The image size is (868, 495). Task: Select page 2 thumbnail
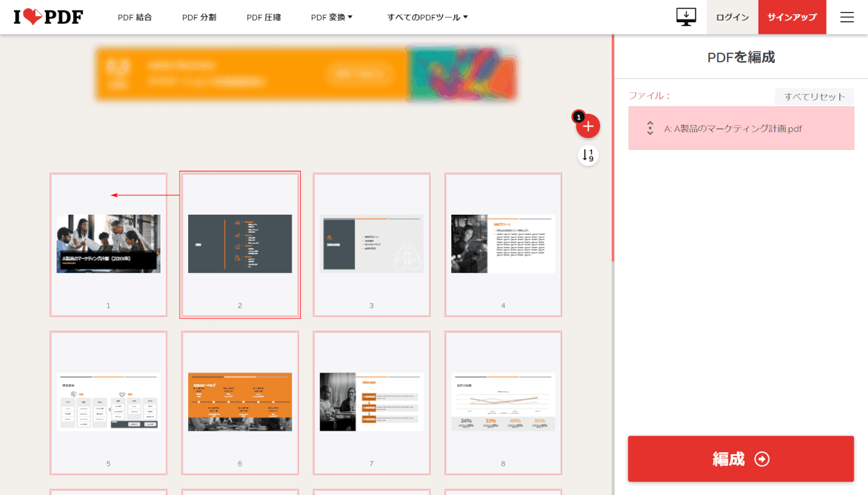click(x=240, y=244)
